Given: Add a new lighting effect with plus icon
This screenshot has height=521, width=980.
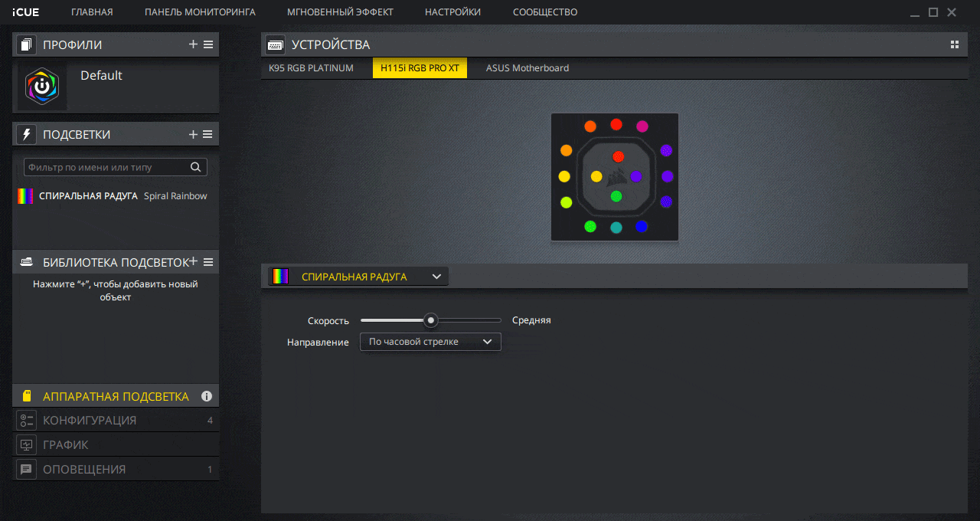Looking at the screenshot, I should [193, 134].
